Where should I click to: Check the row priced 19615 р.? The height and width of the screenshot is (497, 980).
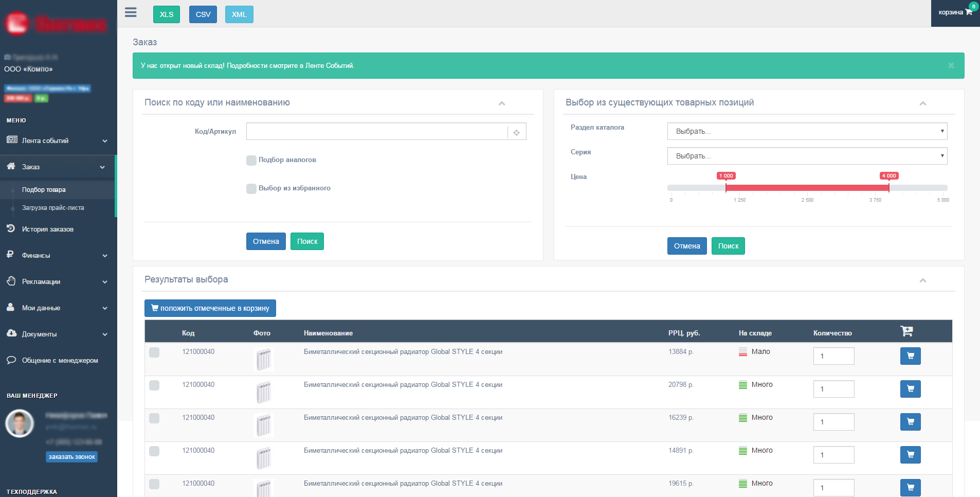pyautogui.click(x=154, y=484)
